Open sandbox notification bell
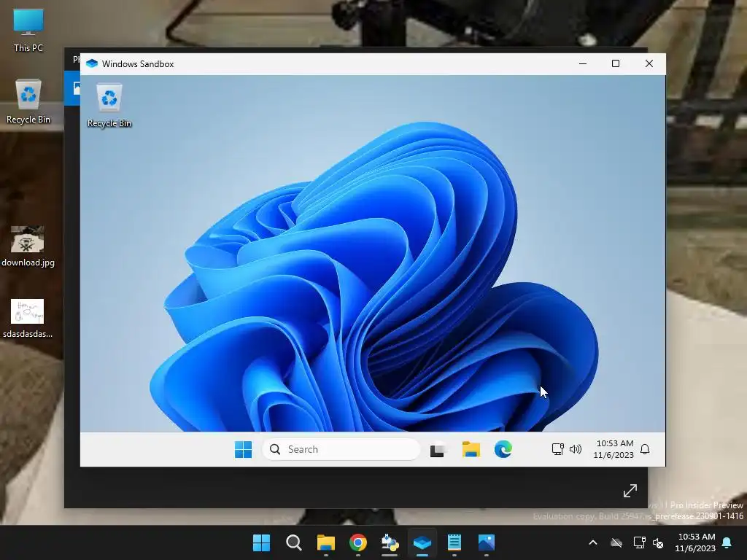 (x=645, y=449)
